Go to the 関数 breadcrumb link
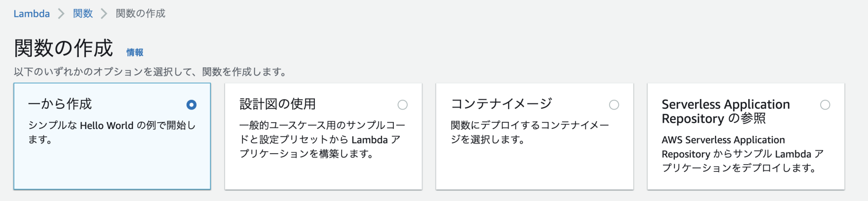This screenshot has width=868, height=201. (83, 14)
